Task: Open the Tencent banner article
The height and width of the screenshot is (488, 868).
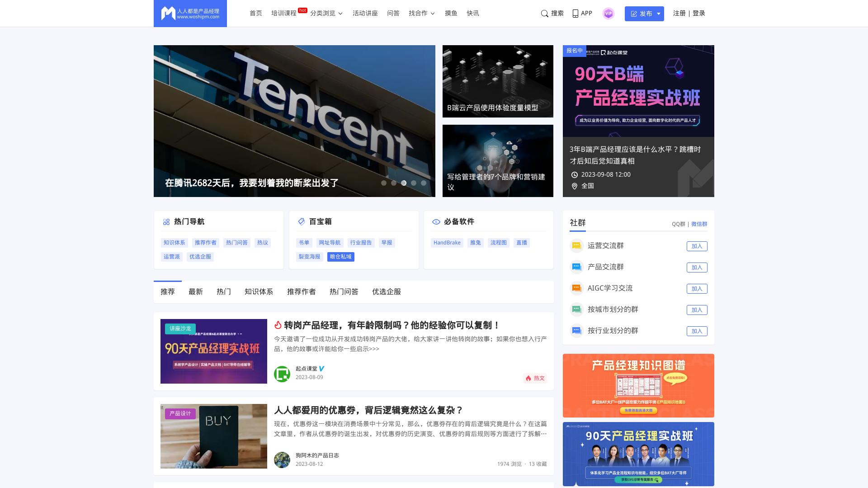Action: coord(294,121)
